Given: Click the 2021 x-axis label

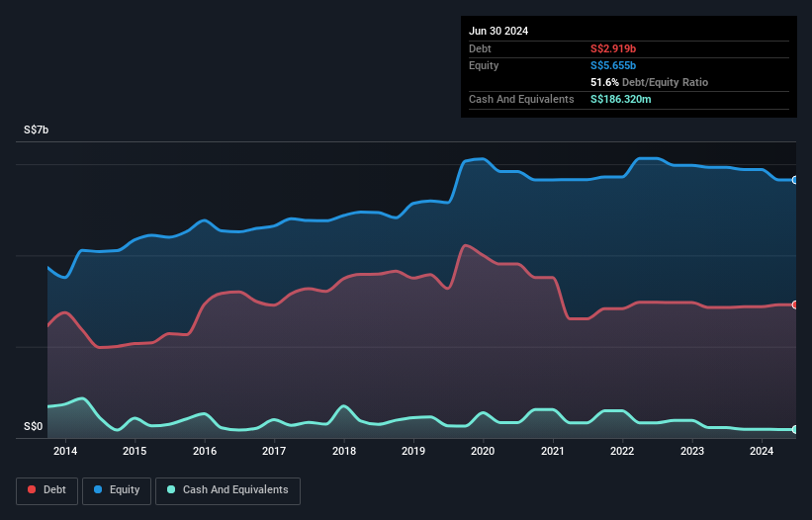Looking at the screenshot, I should pos(553,451).
